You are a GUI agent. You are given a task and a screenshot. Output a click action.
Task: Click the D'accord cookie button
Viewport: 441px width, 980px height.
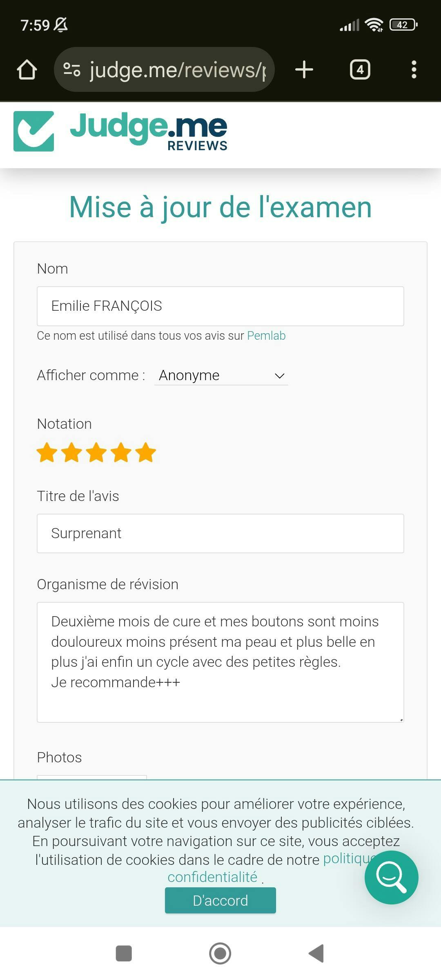[x=220, y=900]
